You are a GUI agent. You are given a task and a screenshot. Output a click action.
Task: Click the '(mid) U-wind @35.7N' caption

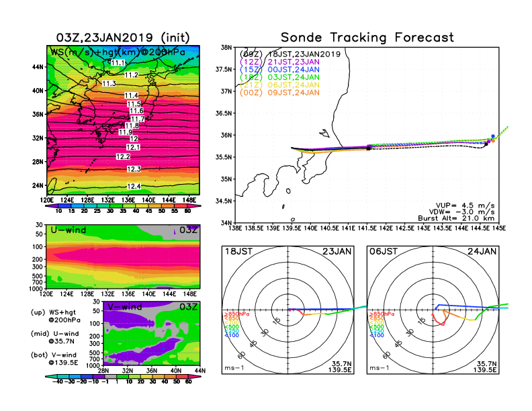pyautogui.click(x=54, y=337)
